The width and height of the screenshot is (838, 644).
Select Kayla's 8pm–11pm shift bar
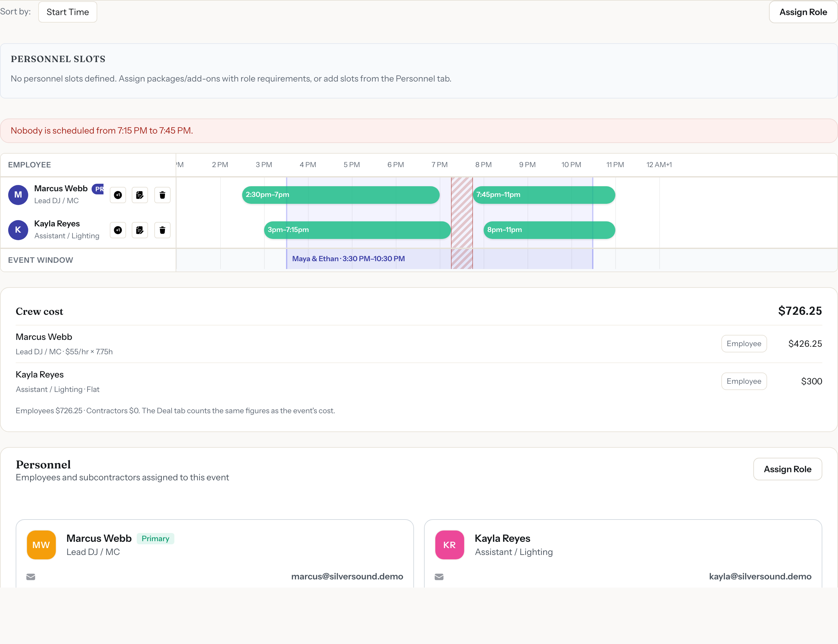pyautogui.click(x=549, y=230)
